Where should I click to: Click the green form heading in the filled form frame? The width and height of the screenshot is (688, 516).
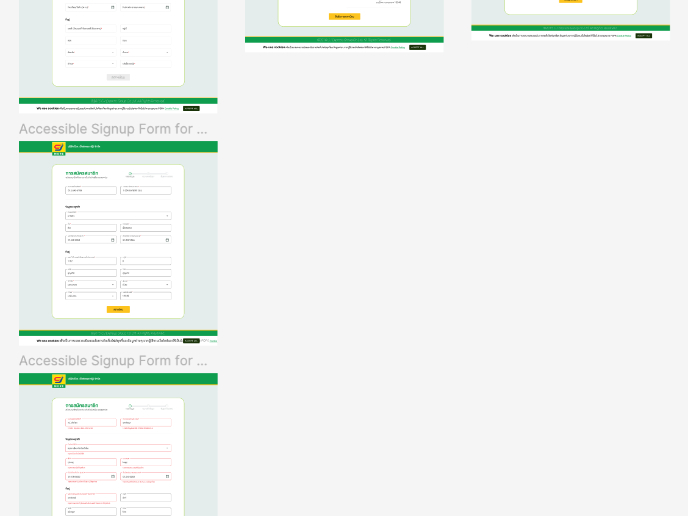tap(82, 173)
